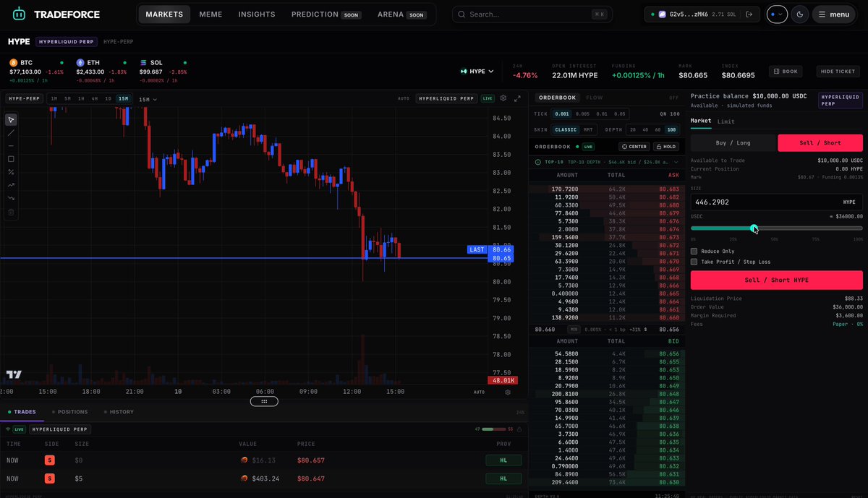The width and height of the screenshot is (868, 498).
Task: Click the order SIZE input field
Action: click(x=777, y=202)
